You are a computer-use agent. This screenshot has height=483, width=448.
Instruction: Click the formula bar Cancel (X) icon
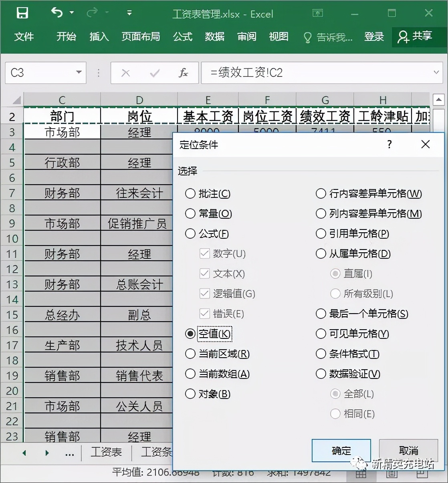(125, 73)
